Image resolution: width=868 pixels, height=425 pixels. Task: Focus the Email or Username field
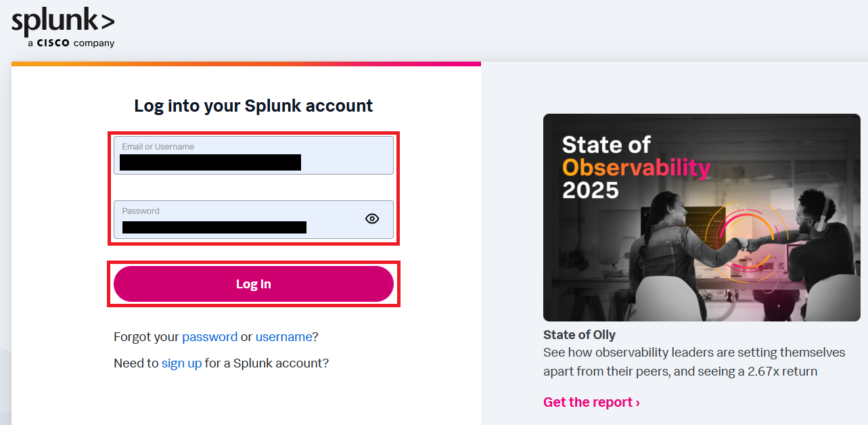253,156
